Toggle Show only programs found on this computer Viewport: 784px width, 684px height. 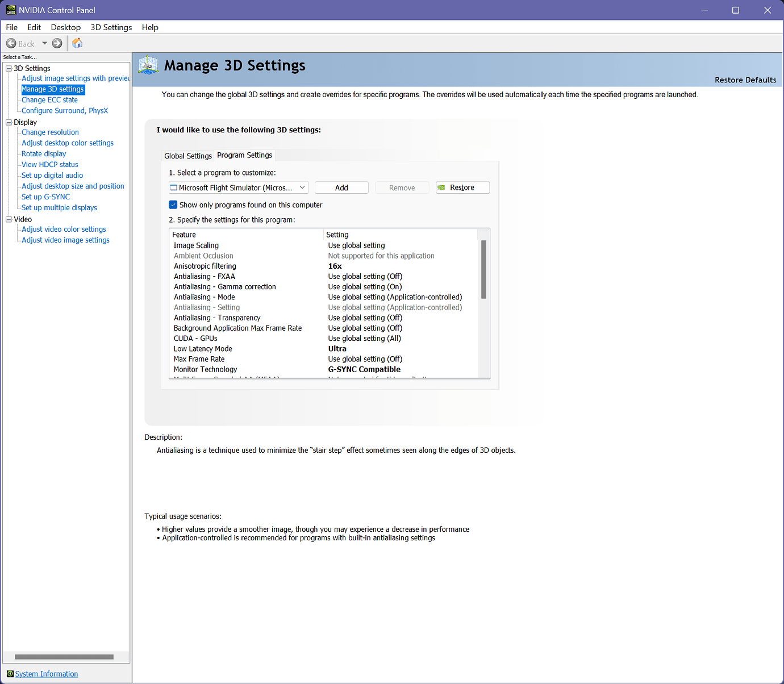pyautogui.click(x=173, y=205)
